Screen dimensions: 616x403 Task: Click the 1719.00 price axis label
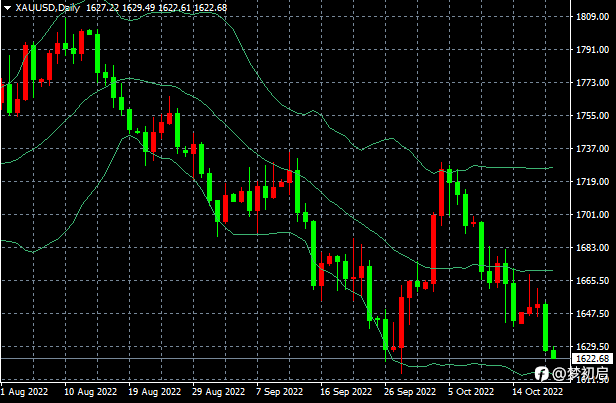pyautogui.click(x=592, y=181)
